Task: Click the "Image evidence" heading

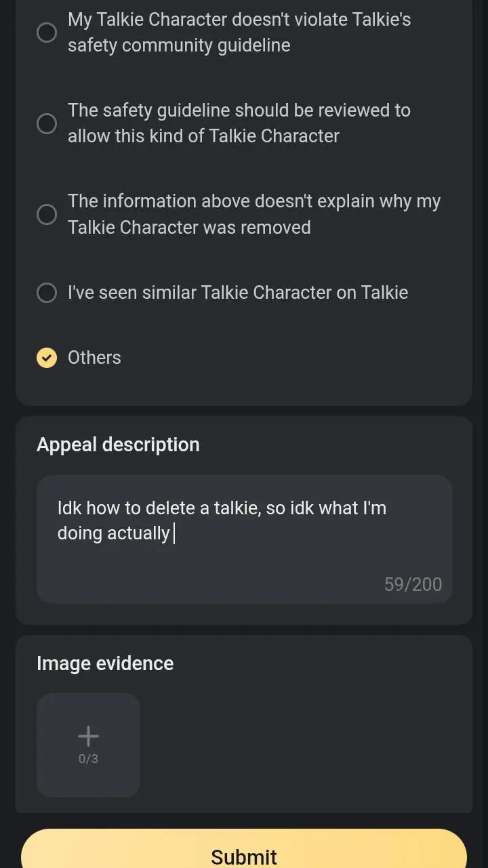Action: coord(105,663)
